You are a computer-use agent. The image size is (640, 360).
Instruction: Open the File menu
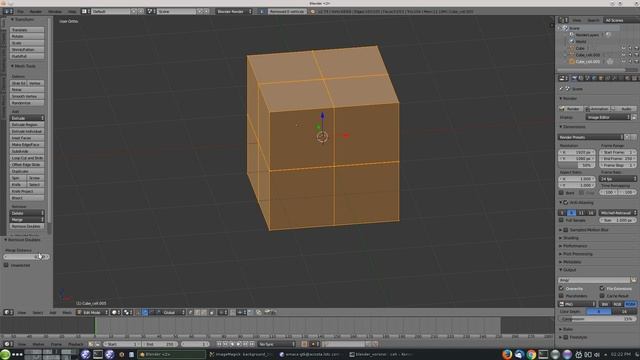click(x=20, y=11)
